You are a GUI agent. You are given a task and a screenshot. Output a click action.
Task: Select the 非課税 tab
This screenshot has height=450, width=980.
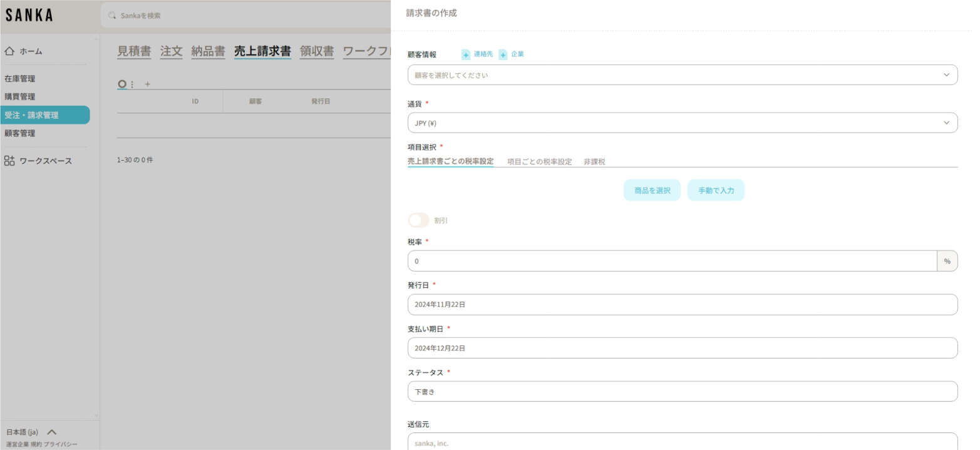pyautogui.click(x=594, y=161)
